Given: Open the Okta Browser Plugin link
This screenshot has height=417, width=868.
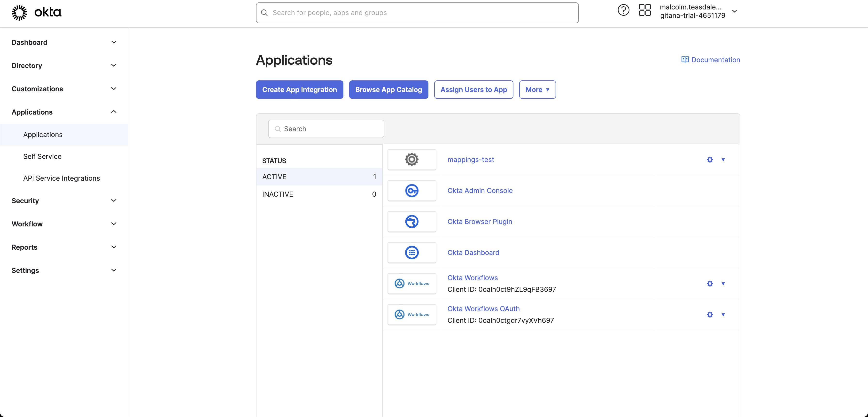Looking at the screenshot, I should 480,222.
